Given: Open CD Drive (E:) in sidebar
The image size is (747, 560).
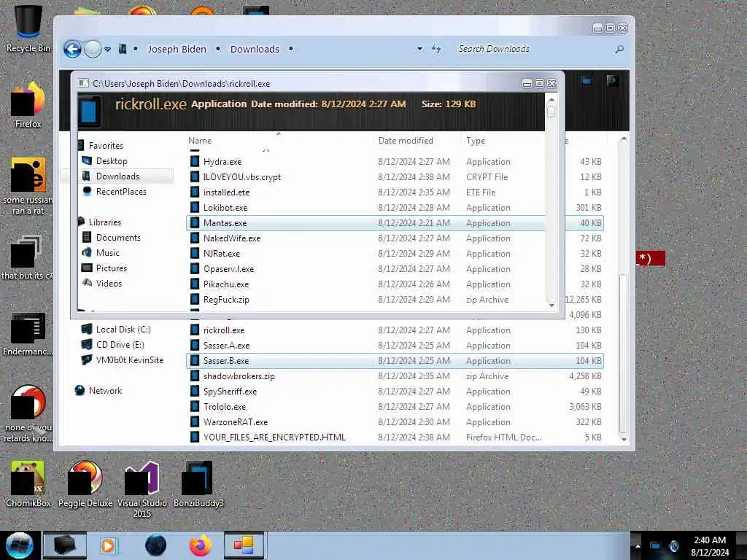Looking at the screenshot, I should tap(120, 344).
